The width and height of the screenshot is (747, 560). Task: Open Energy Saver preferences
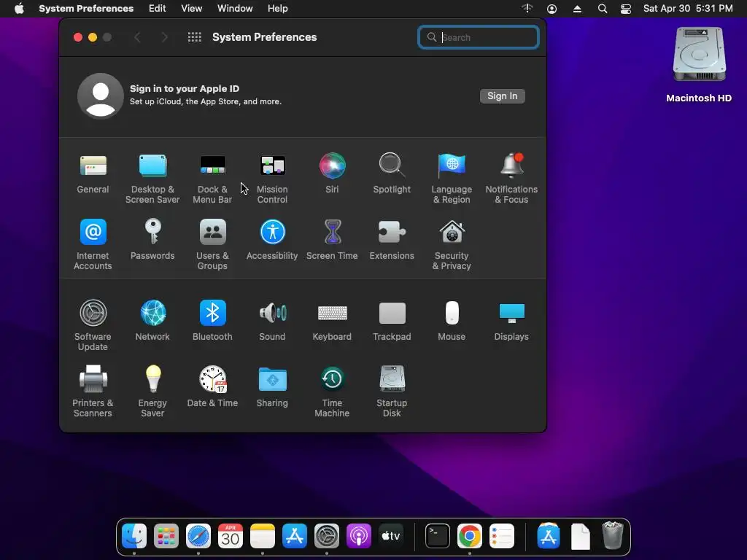point(152,392)
